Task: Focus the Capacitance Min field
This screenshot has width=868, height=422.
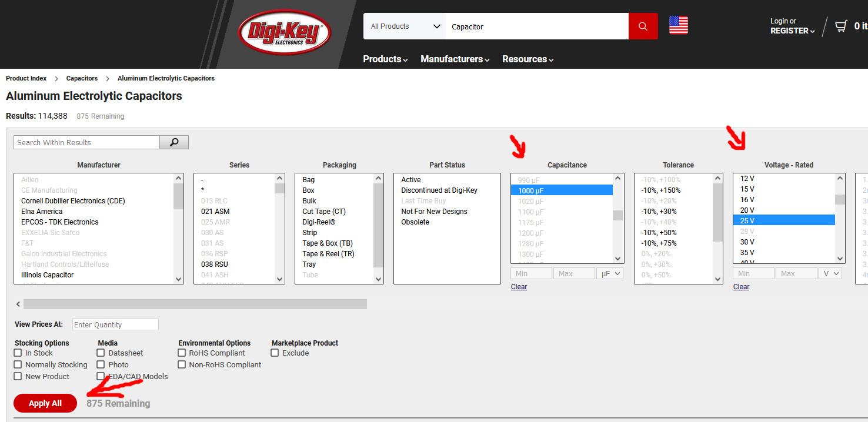Action: [x=532, y=273]
